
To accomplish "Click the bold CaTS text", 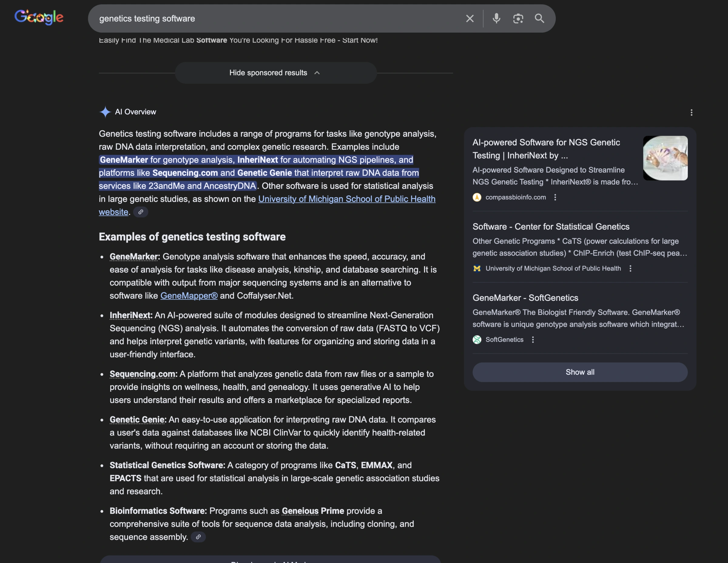I will point(345,465).
